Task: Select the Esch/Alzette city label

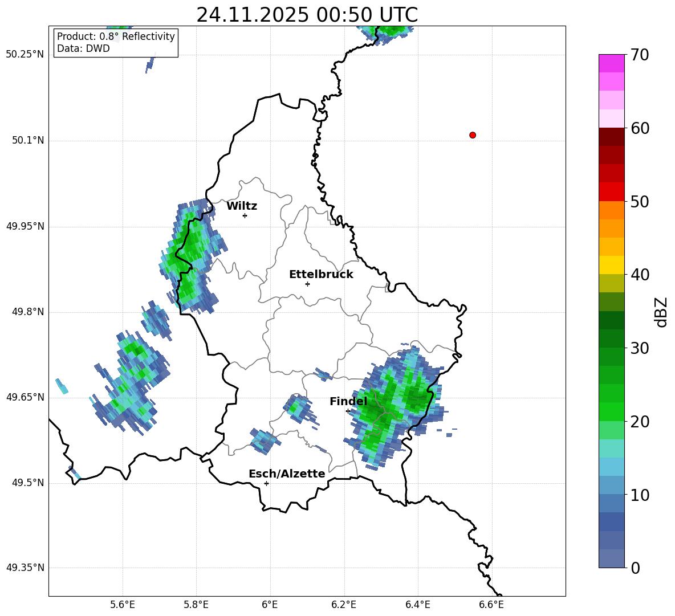Action: pos(287,474)
